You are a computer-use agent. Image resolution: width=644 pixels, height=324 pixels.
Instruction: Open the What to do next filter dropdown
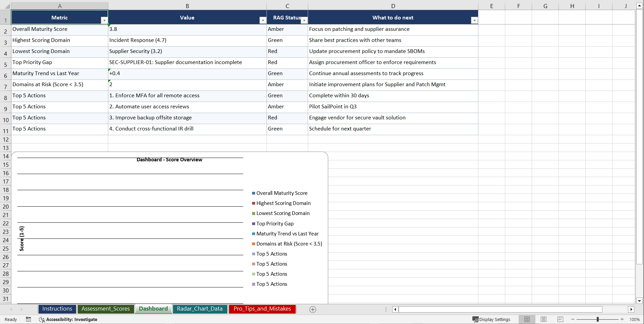point(474,20)
